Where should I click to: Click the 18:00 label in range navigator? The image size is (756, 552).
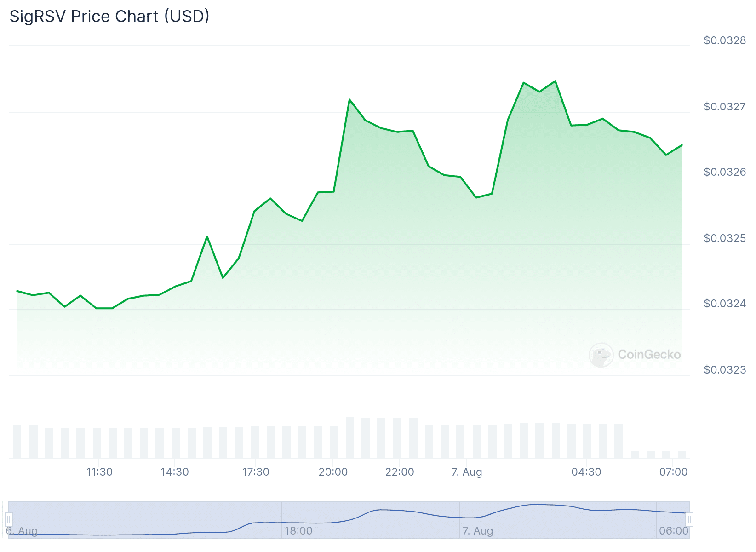point(298,531)
